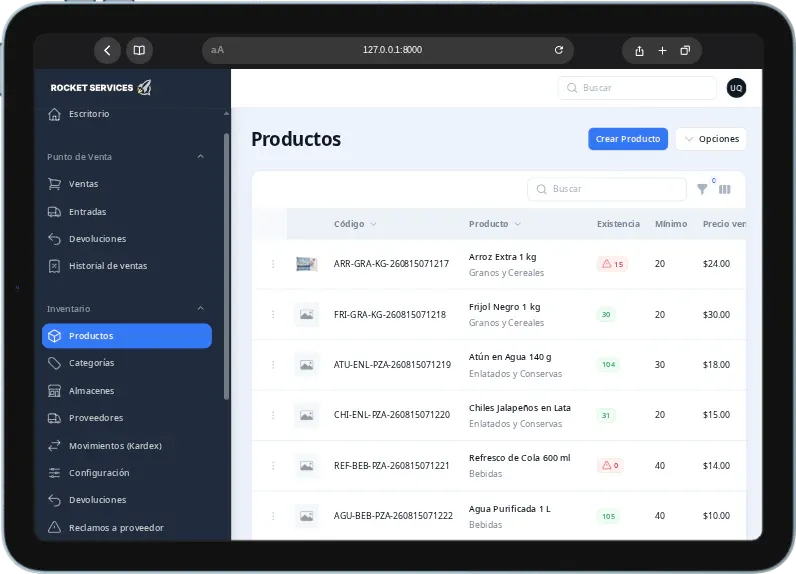Open Entradas in the sidebar
Screen dimensions: 796x574
click(x=127, y=212)
